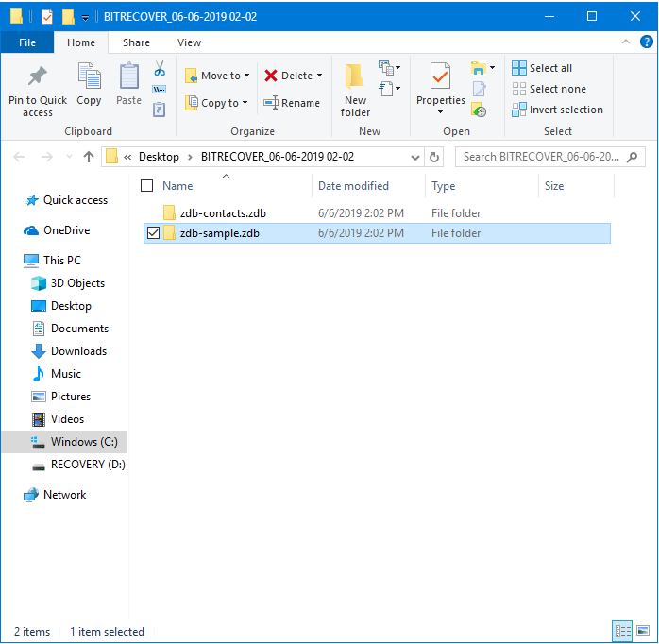Select Quick access in navigation pane

[66, 200]
